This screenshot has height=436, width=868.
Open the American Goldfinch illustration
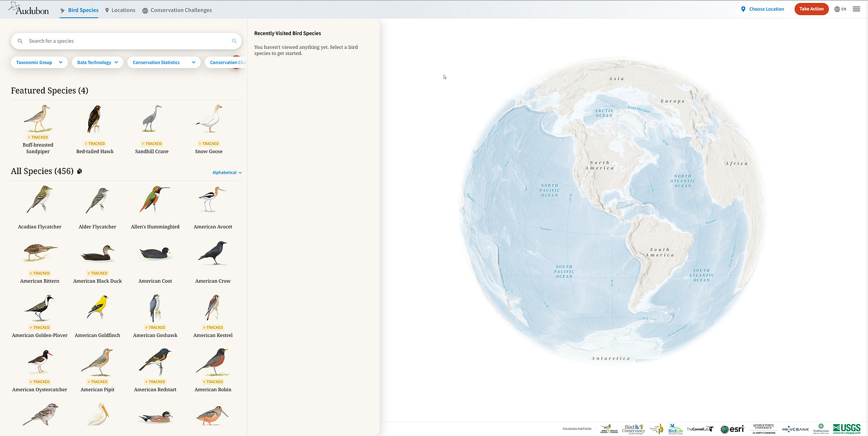pos(97,308)
